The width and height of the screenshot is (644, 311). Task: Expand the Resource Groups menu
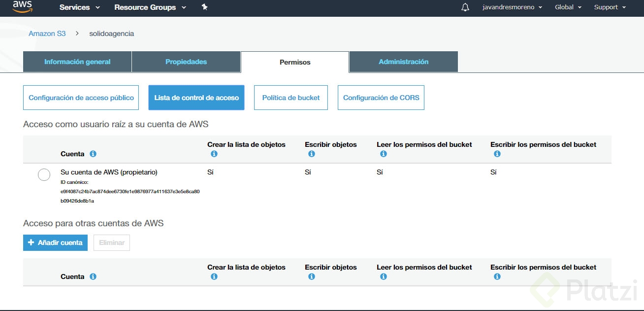pos(150,7)
